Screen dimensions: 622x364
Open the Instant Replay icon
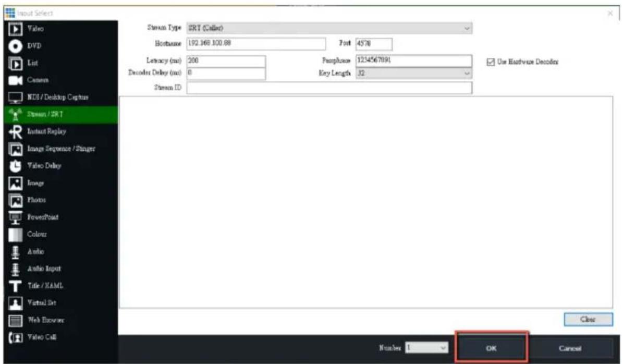click(16, 132)
